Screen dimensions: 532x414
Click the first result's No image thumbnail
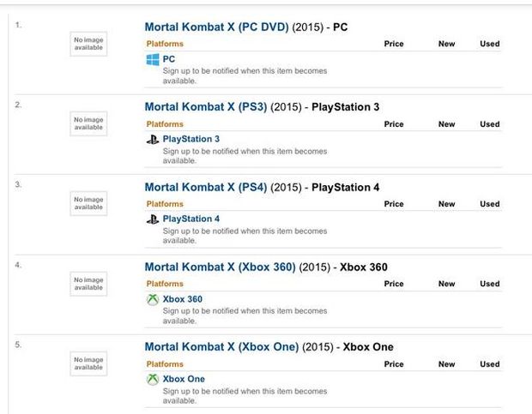coord(88,44)
